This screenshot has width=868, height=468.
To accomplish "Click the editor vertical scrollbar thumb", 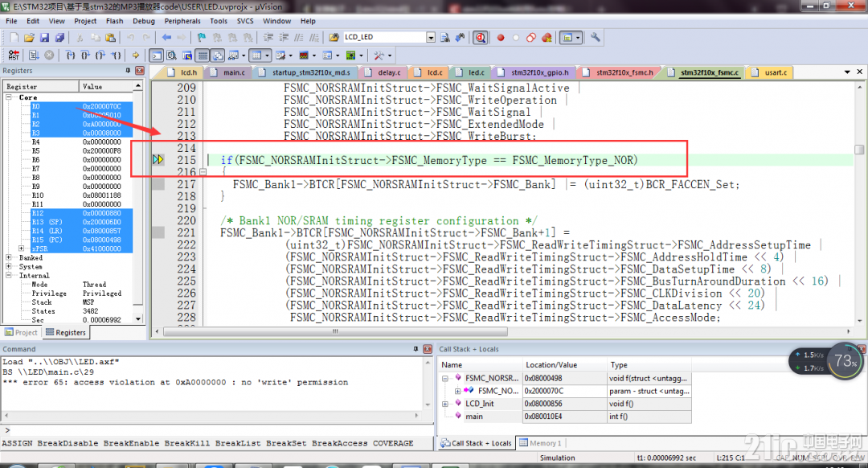I will tap(859, 150).
